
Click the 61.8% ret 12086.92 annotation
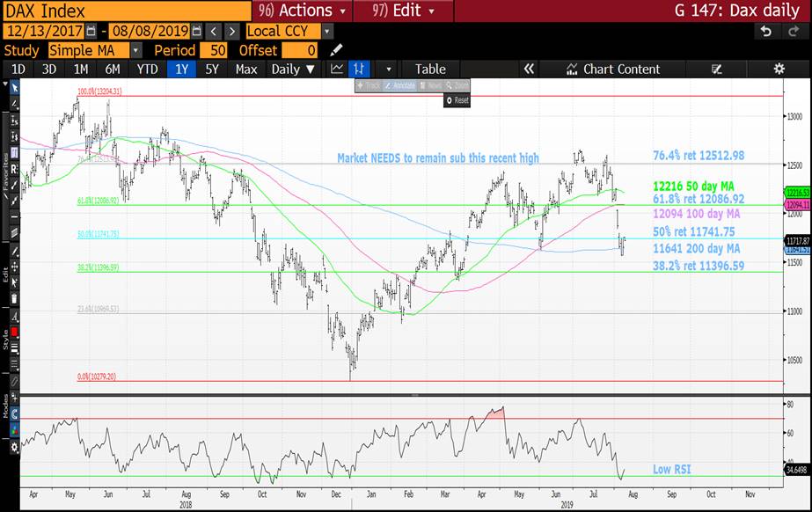coord(699,199)
